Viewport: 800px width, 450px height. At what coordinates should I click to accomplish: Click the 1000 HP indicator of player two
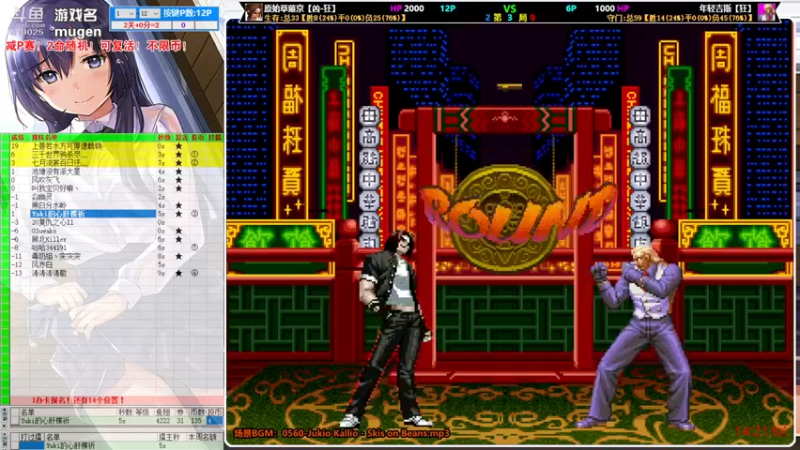pyautogui.click(x=612, y=8)
